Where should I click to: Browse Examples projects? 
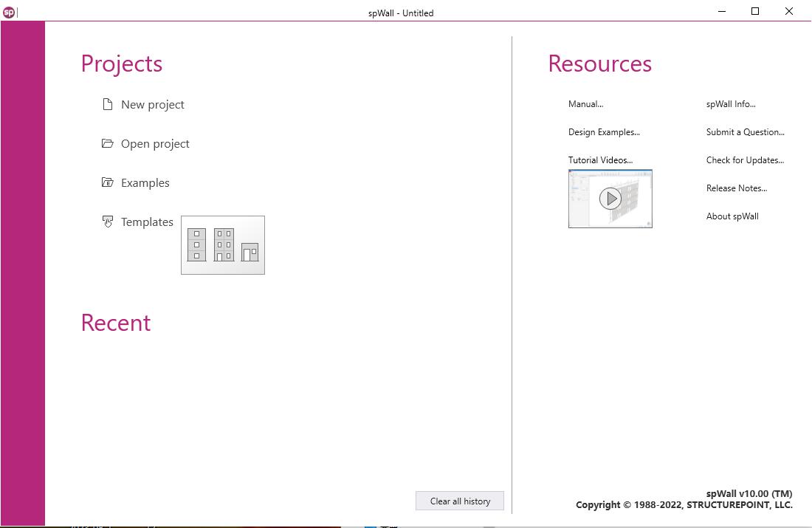(x=145, y=183)
